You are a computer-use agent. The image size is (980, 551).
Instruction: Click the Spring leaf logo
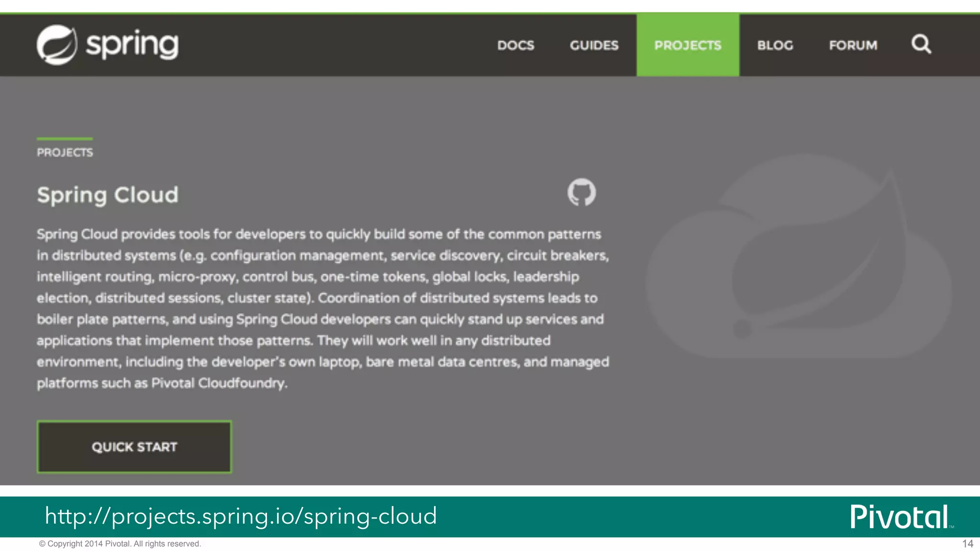[x=57, y=45]
